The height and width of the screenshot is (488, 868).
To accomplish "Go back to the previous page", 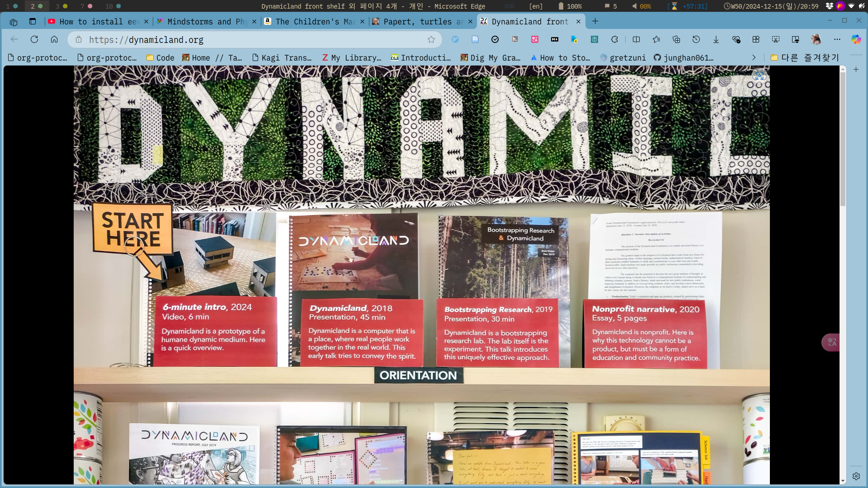I will (x=14, y=39).
